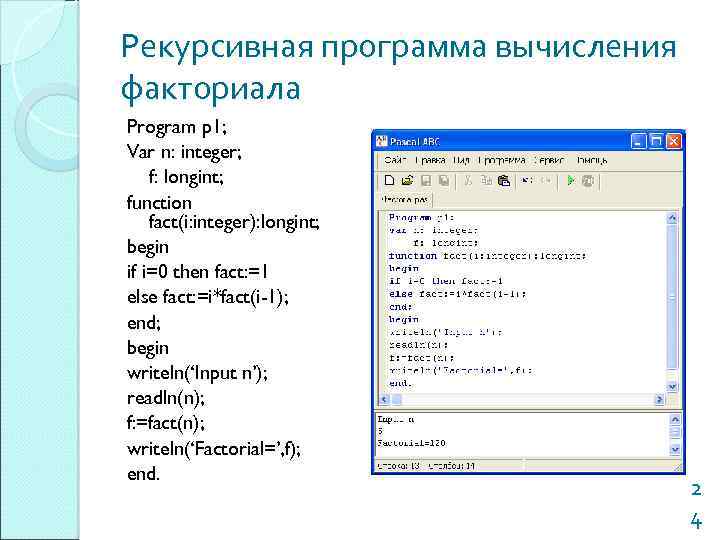Click 'Input n' in the output panel
The height and width of the screenshot is (540, 720).
[396, 419]
